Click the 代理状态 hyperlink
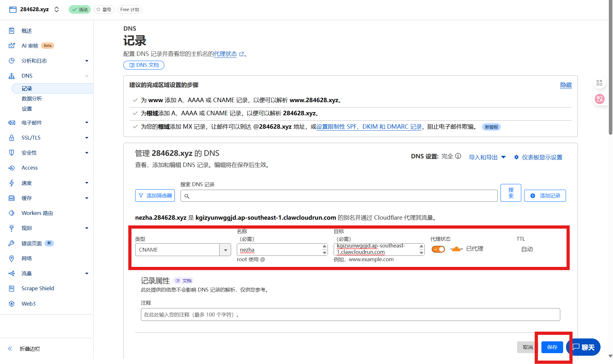The image size is (613, 364). coord(225,54)
